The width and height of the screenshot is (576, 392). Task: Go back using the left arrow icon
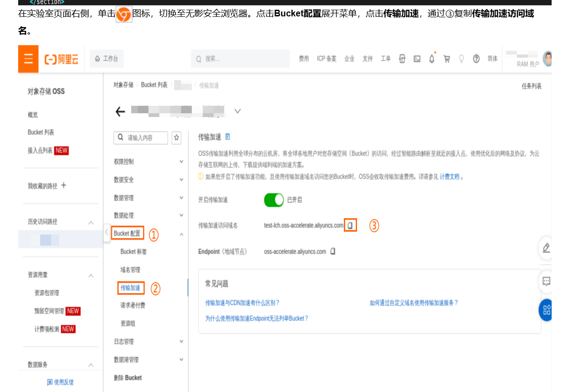(x=120, y=112)
